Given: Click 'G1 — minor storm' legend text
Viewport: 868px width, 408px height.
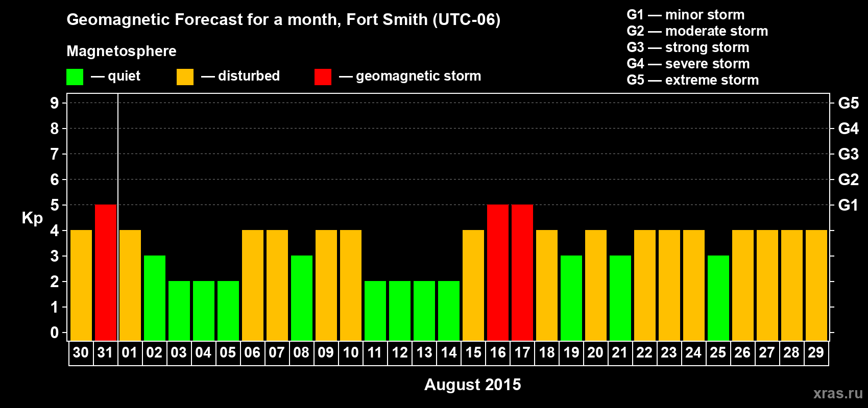Looking at the screenshot, I should (686, 15).
